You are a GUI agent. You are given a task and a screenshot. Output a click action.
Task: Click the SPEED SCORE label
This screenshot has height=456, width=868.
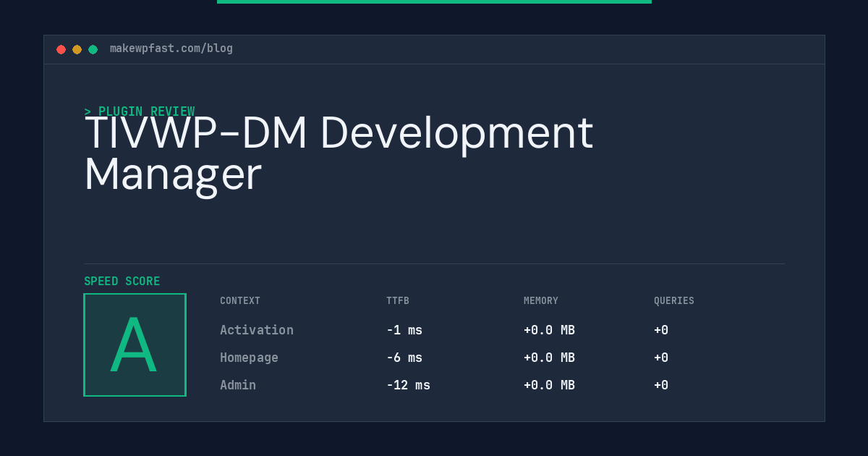click(122, 282)
